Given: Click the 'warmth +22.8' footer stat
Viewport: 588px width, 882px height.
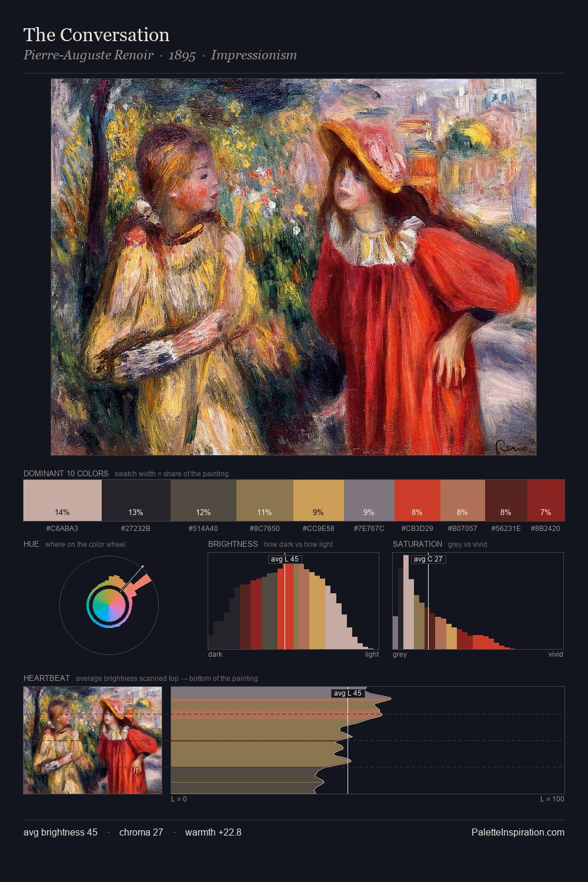Looking at the screenshot, I should (213, 832).
